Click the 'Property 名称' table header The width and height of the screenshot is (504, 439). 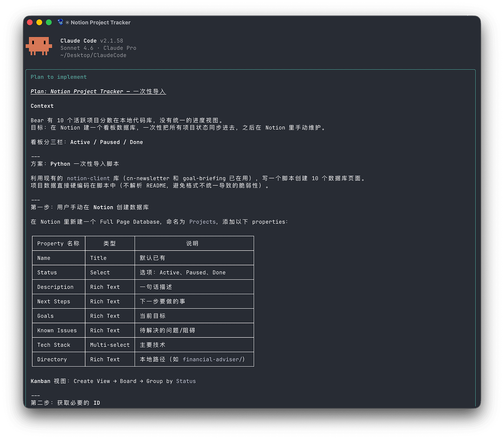(58, 244)
